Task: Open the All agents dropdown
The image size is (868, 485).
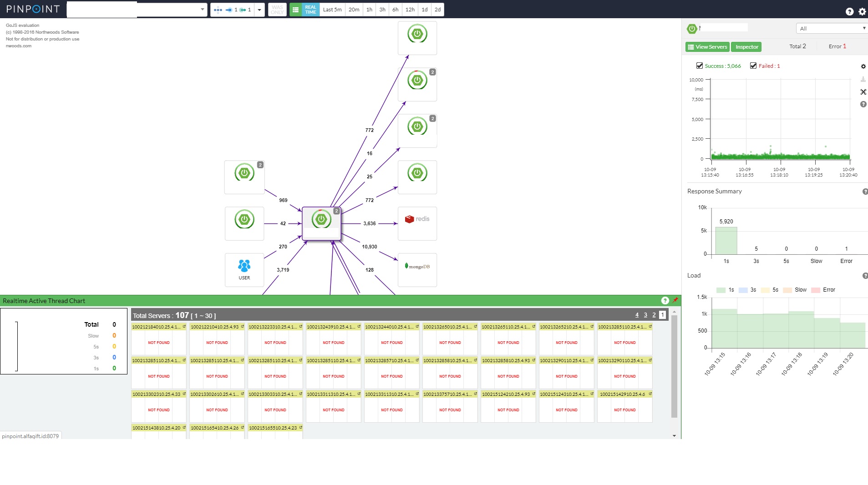Action: (832, 29)
